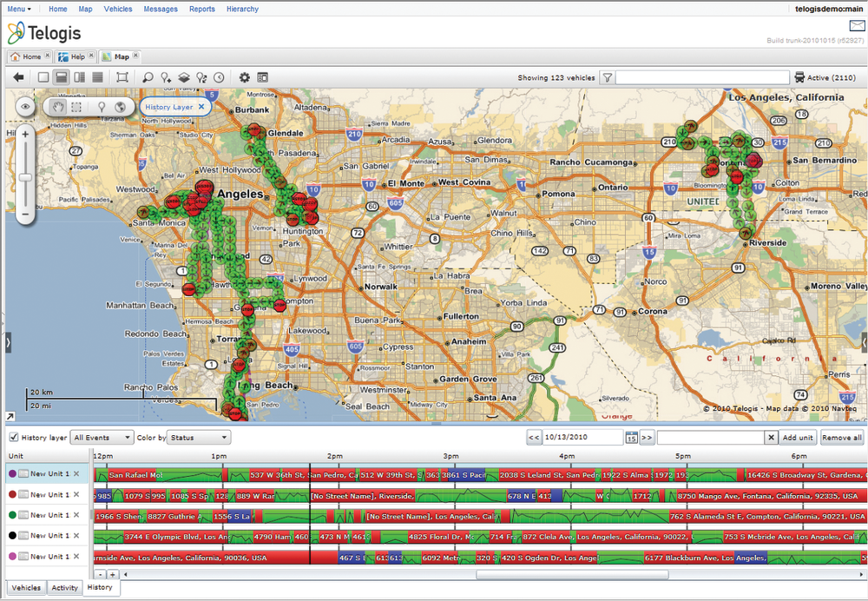Open the Reports menu item
The height and width of the screenshot is (601, 868).
coord(201,9)
